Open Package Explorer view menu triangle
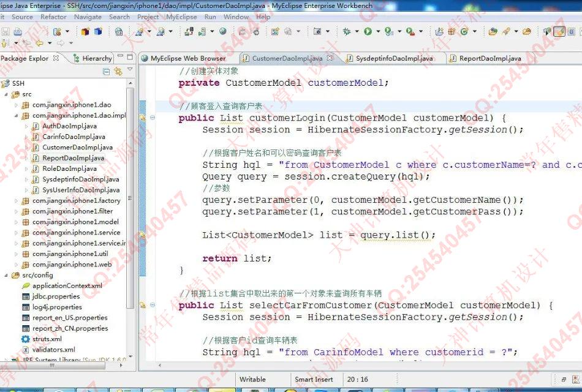This screenshot has width=582, height=392. click(x=130, y=69)
